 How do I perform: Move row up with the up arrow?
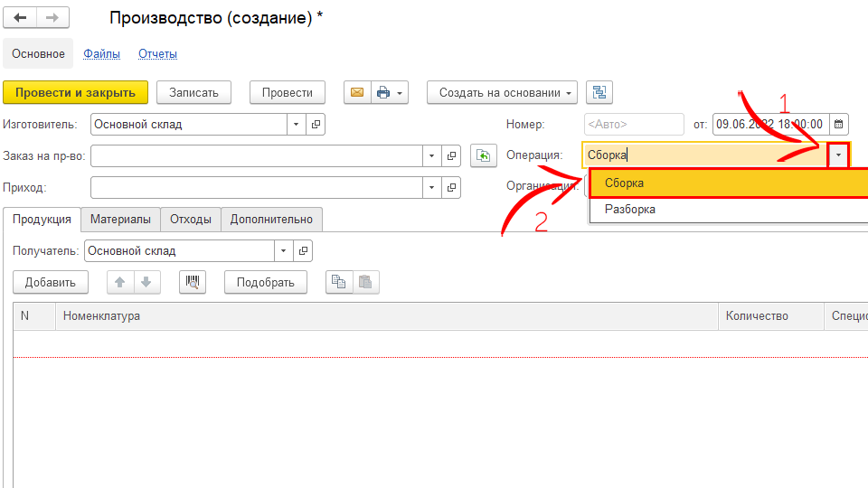[x=119, y=282]
